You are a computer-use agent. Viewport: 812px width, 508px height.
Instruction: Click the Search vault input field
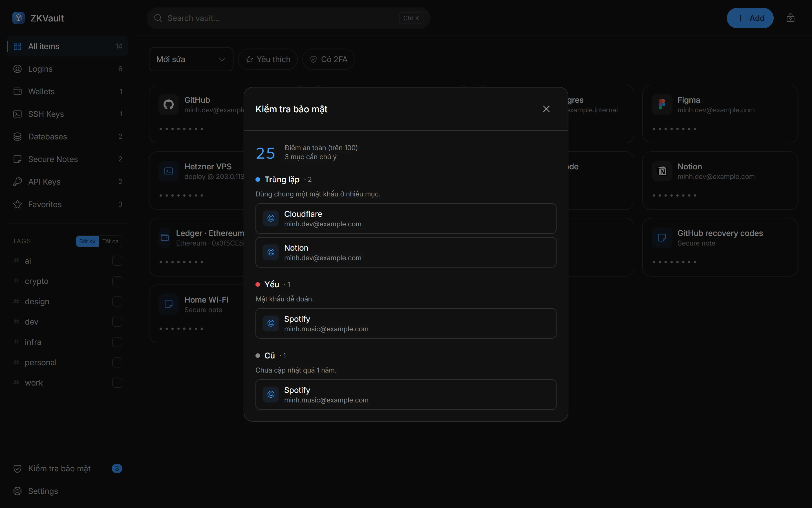288,18
